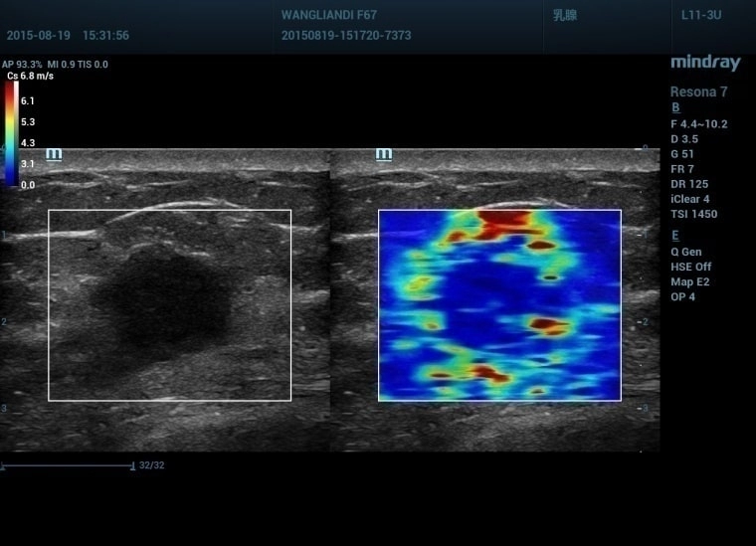The height and width of the screenshot is (546, 756).
Task: Click the left image orientation M marker
Action: [54, 154]
